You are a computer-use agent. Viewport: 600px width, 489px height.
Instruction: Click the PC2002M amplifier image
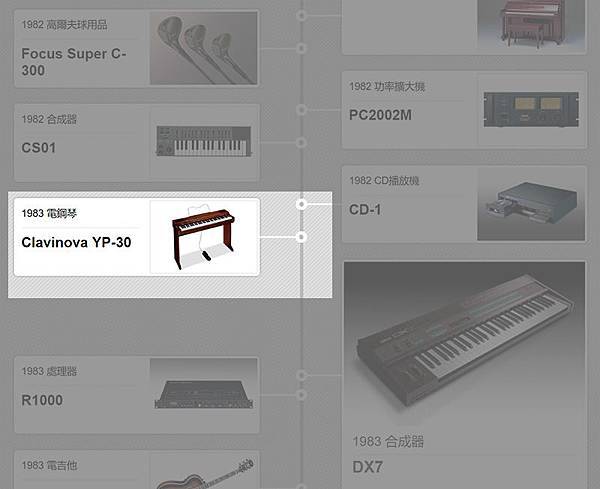(x=532, y=109)
